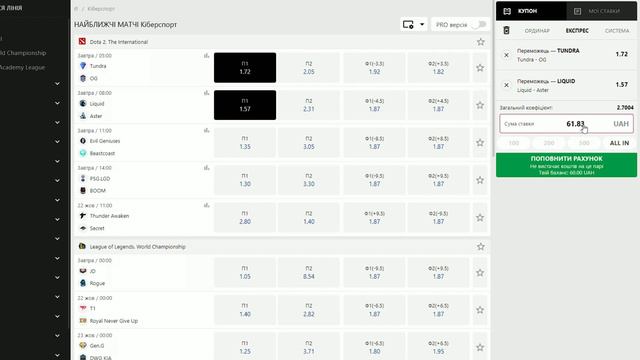Open Academy League in sidebar
Screen dimensions: 640x360
(22, 67)
